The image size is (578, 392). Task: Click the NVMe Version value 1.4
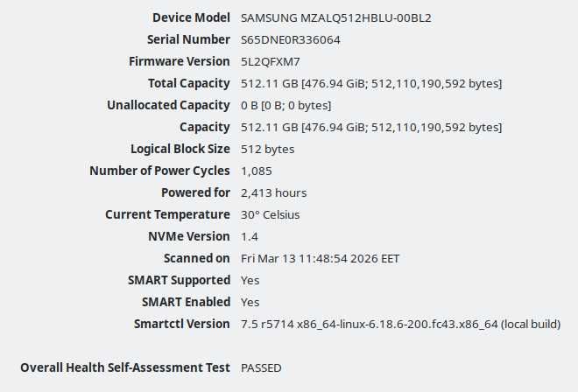pos(248,236)
